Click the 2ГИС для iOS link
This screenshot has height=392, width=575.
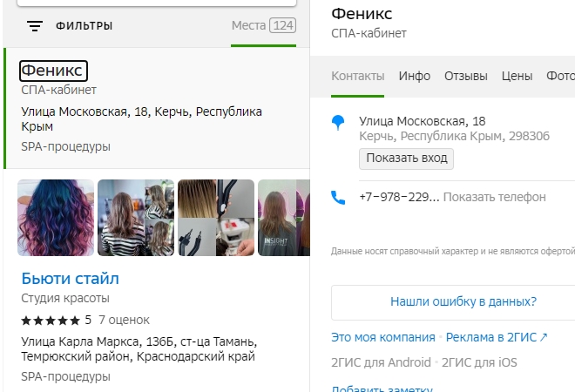pos(481,362)
